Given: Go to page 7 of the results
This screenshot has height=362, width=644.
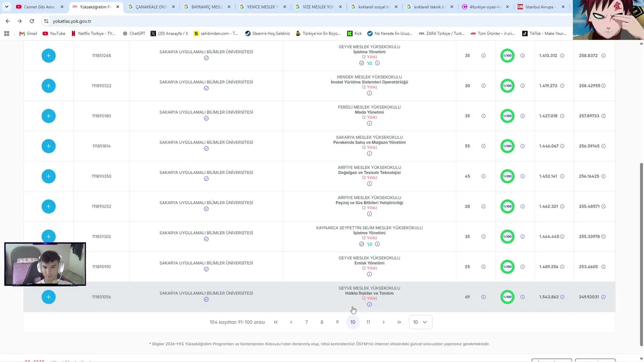Looking at the screenshot, I should click(306, 322).
